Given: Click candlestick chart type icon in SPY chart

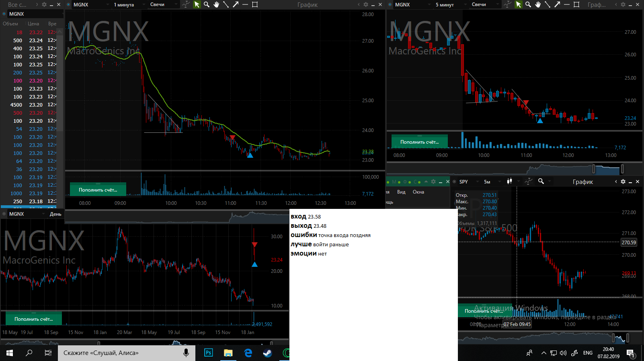Looking at the screenshot, I should [510, 181].
